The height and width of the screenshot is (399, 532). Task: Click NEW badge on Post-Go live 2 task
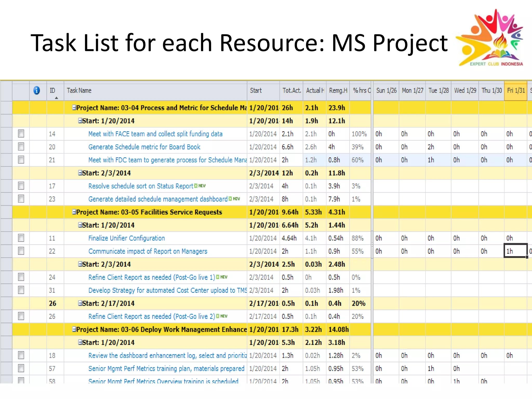tap(222, 316)
